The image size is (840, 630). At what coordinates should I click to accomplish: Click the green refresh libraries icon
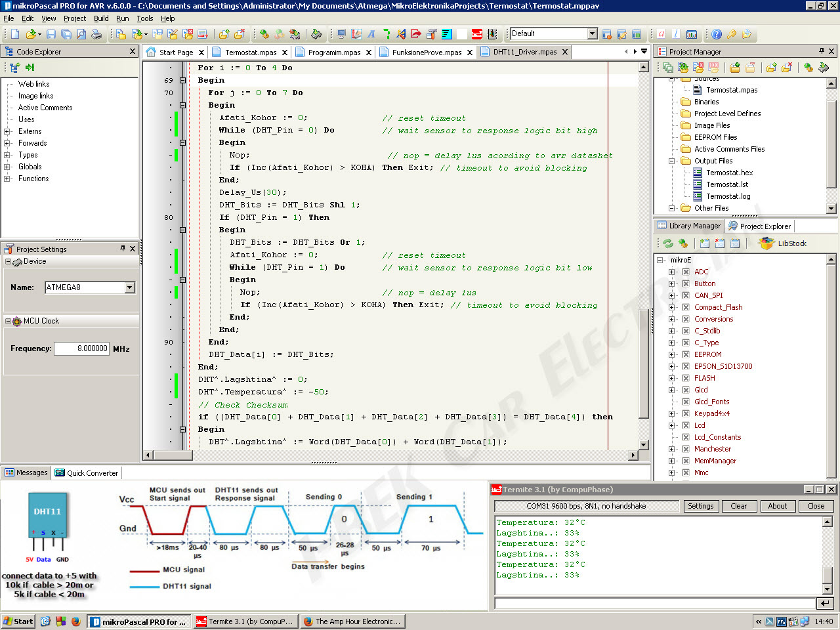coord(668,243)
